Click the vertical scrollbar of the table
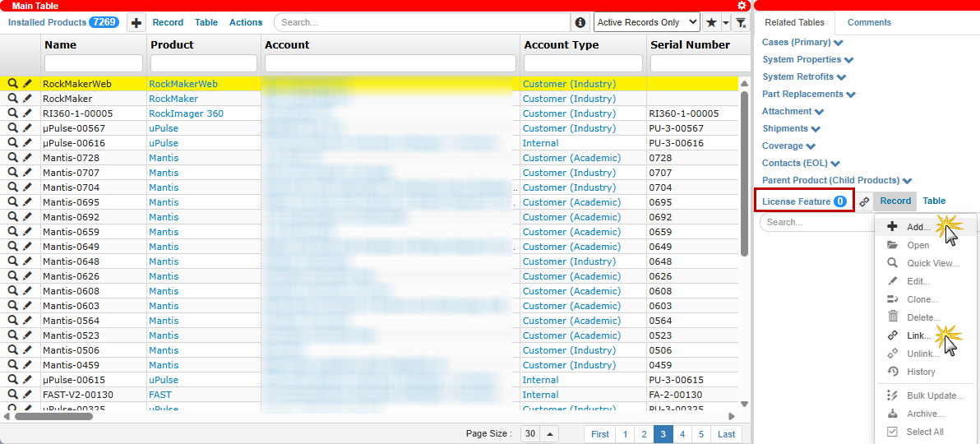The width and height of the screenshot is (980, 444). 744,174
